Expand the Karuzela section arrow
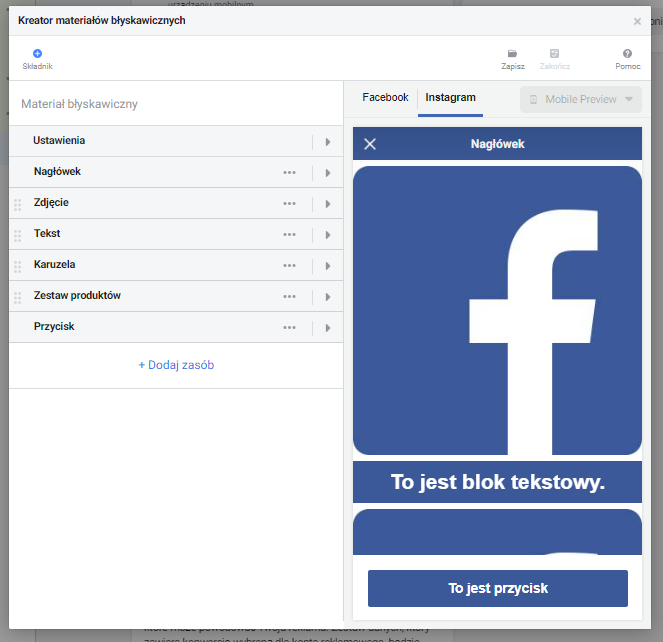The height and width of the screenshot is (642, 663). pos(328,266)
